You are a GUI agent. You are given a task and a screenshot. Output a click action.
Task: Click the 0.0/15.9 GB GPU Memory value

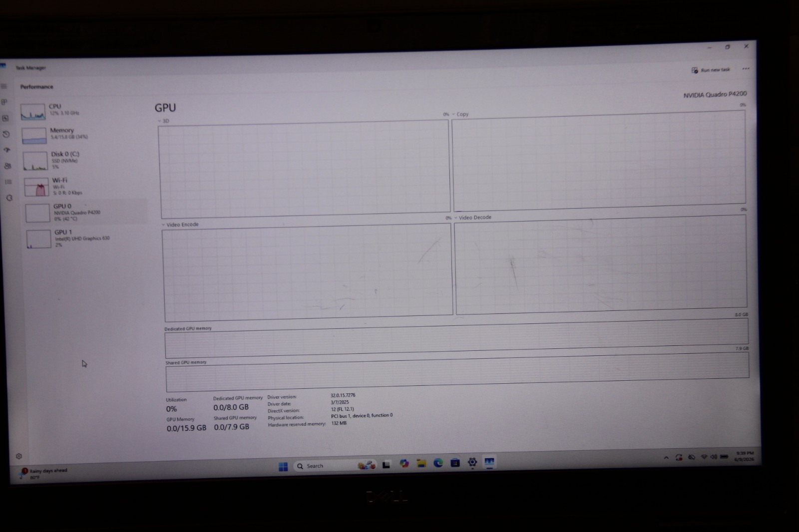(x=186, y=428)
